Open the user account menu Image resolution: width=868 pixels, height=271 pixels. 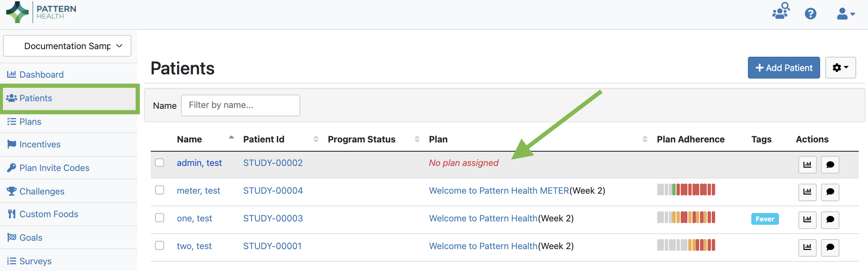(x=845, y=14)
